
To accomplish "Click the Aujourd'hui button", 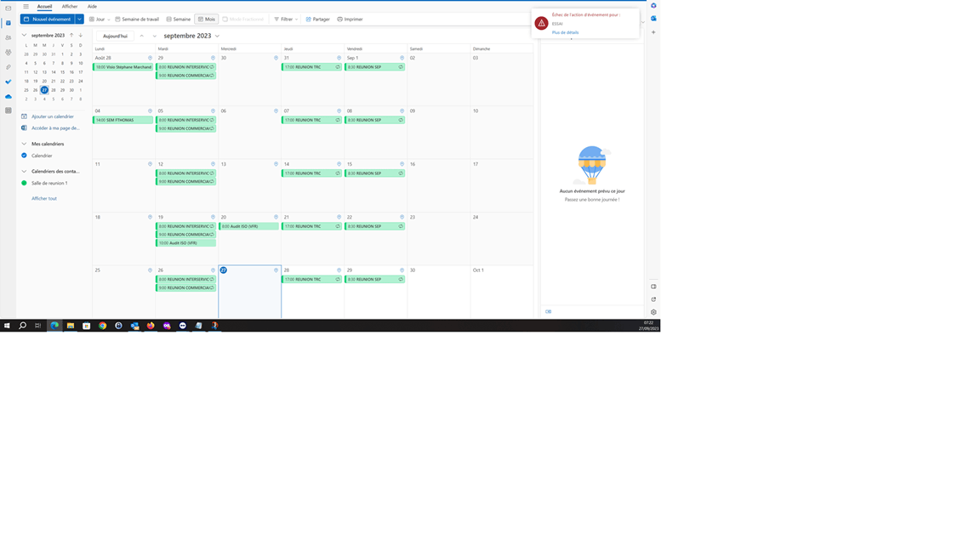I will pos(115,36).
